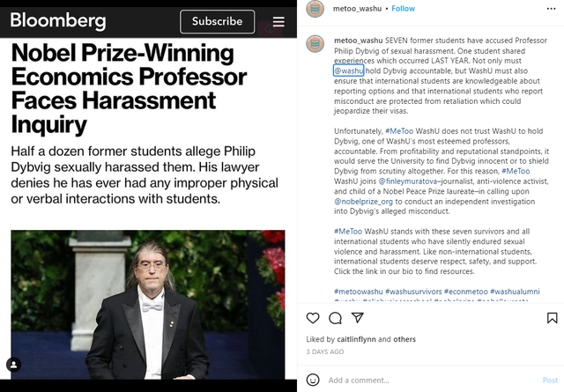The width and height of the screenshot is (564, 392).
Task: Open the @washu mention link
Action: [349, 70]
